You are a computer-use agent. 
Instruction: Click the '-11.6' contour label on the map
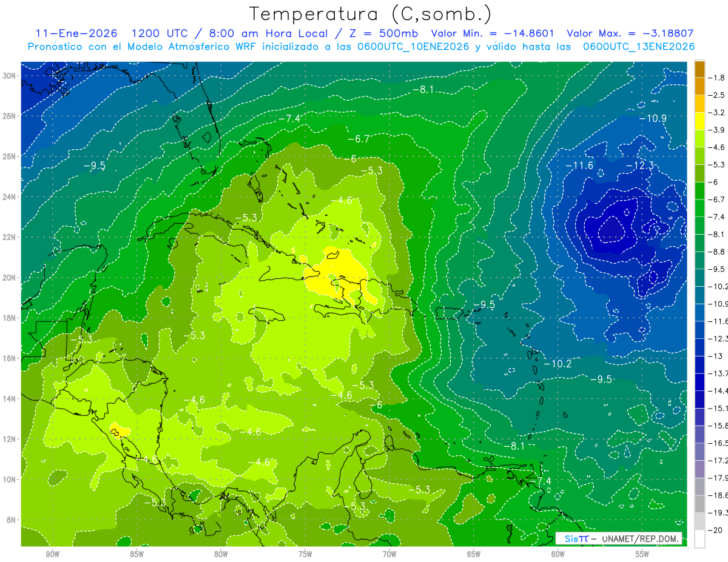click(x=579, y=166)
